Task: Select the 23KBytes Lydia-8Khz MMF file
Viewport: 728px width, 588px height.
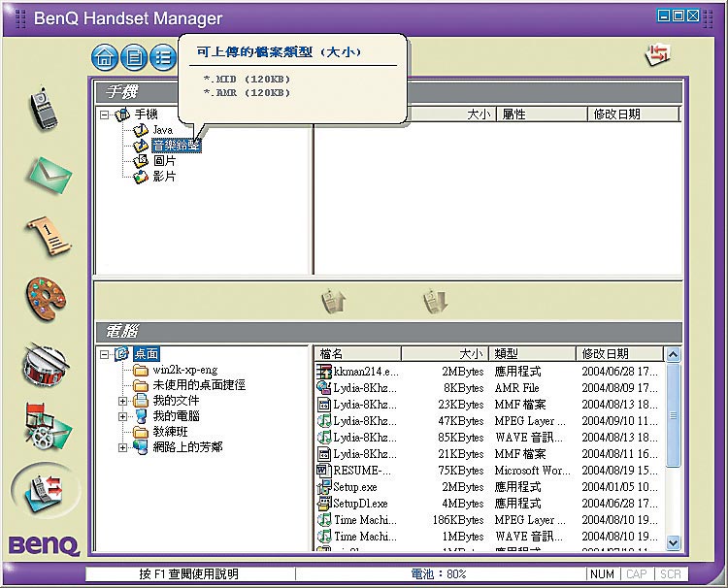Action: pos(487,405)
